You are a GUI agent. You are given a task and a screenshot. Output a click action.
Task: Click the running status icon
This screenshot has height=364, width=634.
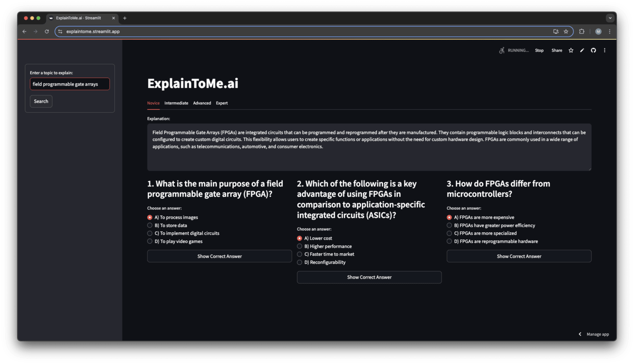tap(502, 50)
